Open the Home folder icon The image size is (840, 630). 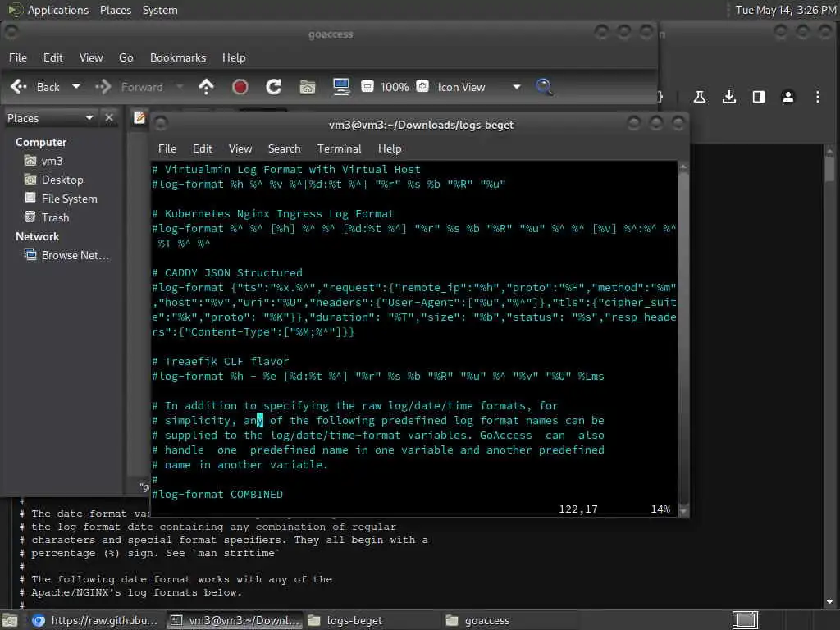click(308, 87)
